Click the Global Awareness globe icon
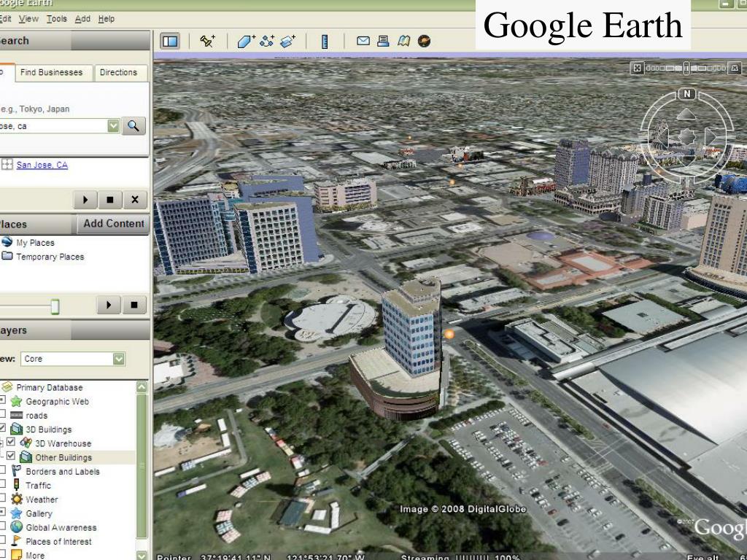 tap(17, 526)
